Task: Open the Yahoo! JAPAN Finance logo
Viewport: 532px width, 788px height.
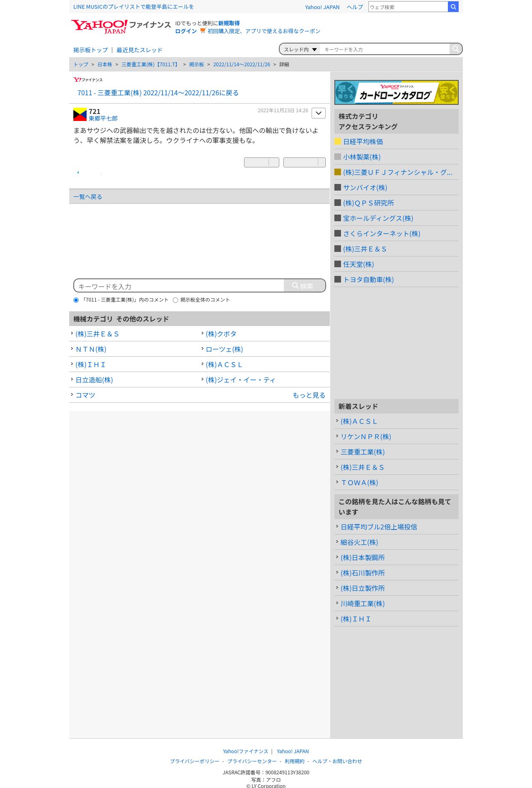Action: [121, 27]
